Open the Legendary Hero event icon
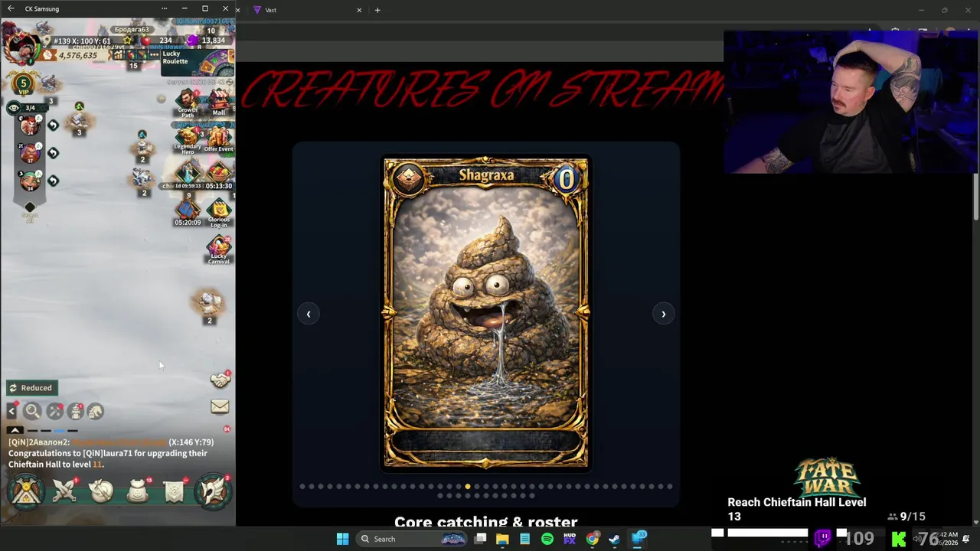 [188, 140]
